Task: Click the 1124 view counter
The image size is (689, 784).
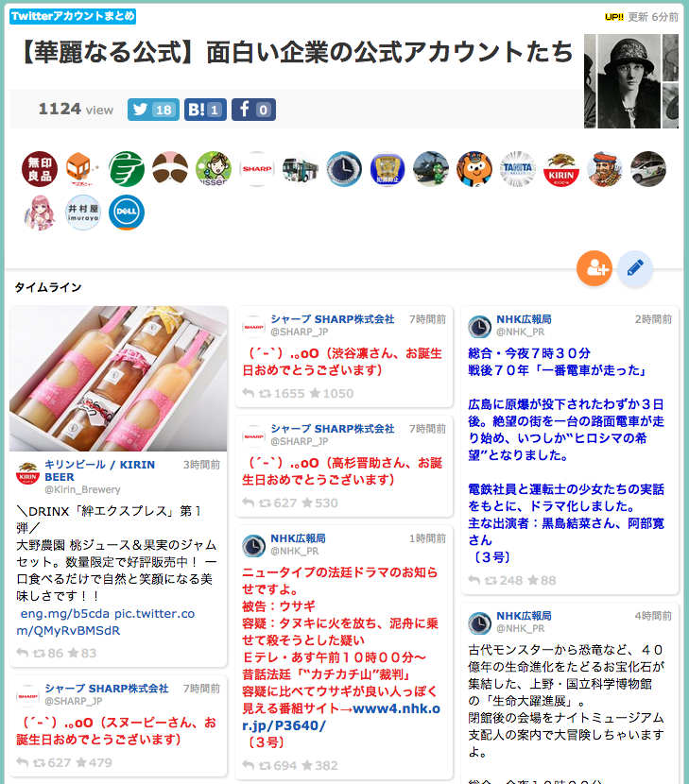Action: click(x=76, y=109)
